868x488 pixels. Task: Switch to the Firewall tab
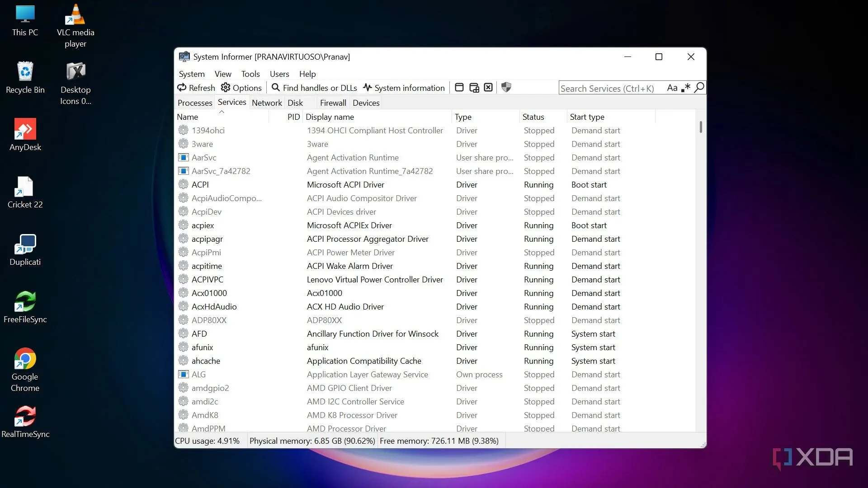point(333,103)
